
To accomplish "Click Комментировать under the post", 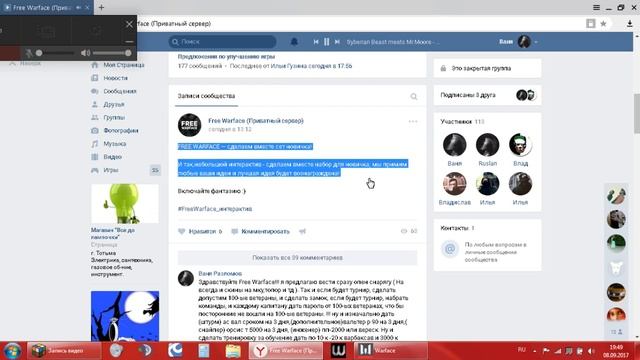I will pyautogui.click(x=260, y=231).
